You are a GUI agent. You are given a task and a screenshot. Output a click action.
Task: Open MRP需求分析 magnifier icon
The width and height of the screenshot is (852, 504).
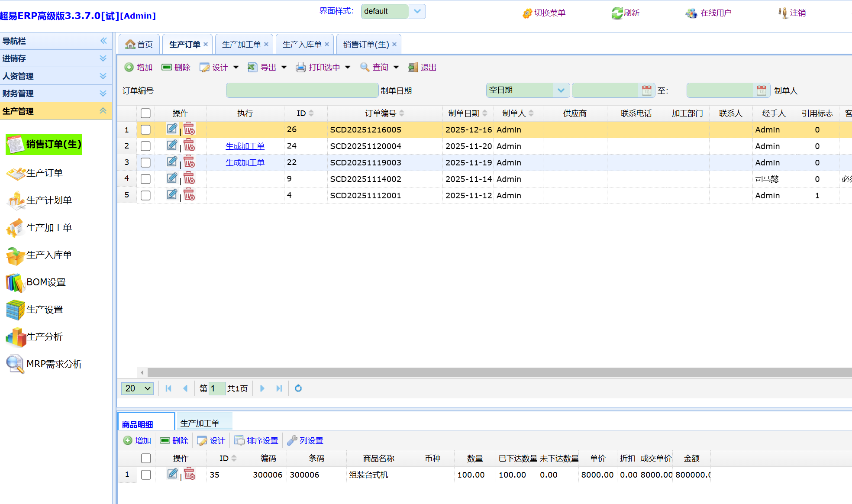(x=15, y=364)
